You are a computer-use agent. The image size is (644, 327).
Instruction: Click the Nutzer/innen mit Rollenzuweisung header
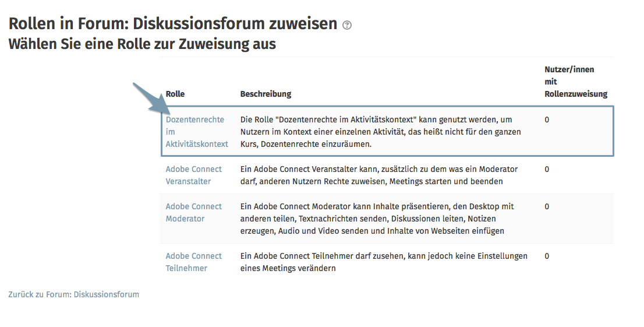[x=576, y=82]
